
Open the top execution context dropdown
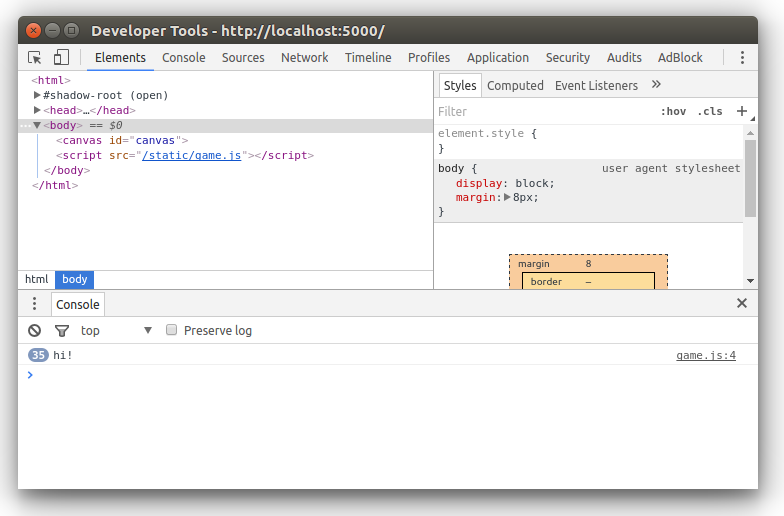[x=116, y=330]
